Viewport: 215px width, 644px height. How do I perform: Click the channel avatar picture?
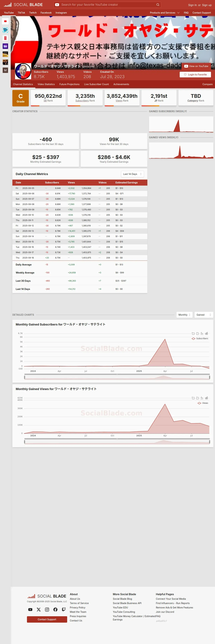[x=23, y=71]
